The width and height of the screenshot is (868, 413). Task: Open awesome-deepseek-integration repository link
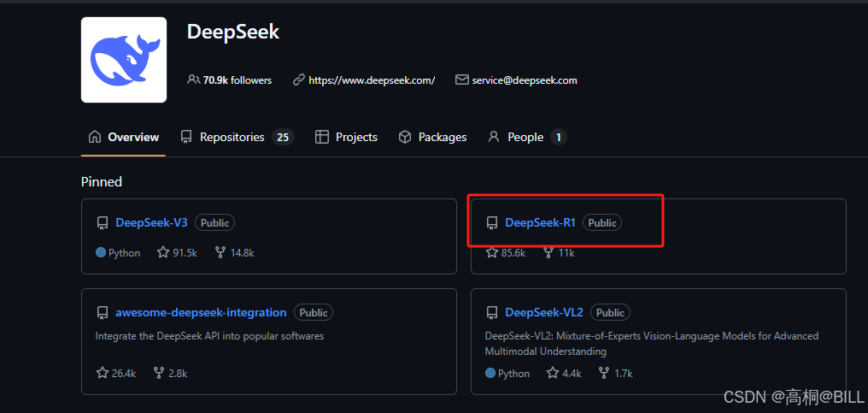[x=201, y=313]
